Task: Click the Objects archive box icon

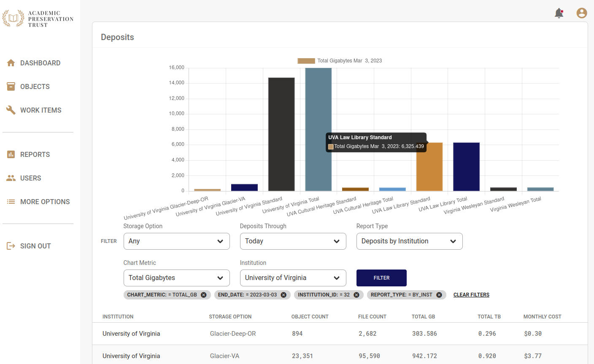Action: [11, 86]
